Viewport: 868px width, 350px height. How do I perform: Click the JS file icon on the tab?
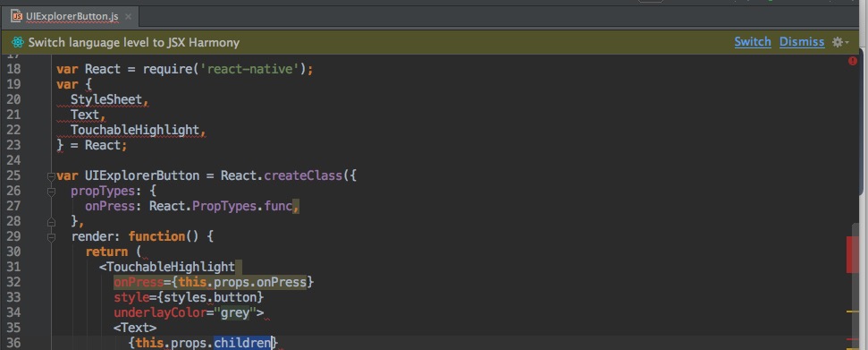point(17,17)
